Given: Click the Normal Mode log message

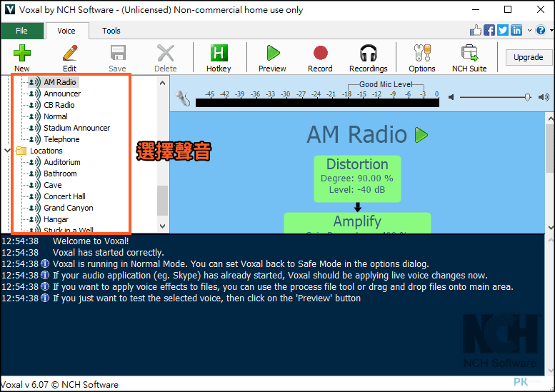Looking at the screenshot, I should coord(241,264).
